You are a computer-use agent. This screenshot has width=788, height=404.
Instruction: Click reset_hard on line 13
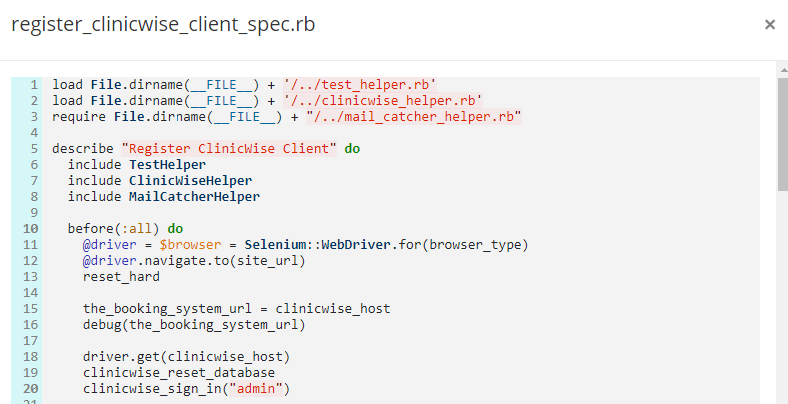(121, 277)
